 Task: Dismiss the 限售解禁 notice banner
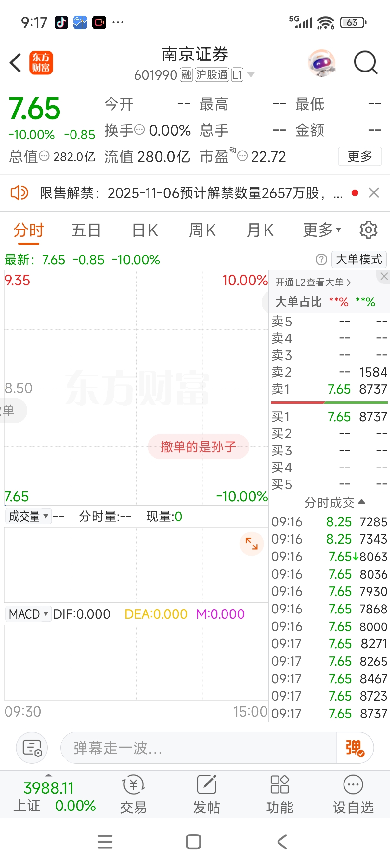pos(374,193)
